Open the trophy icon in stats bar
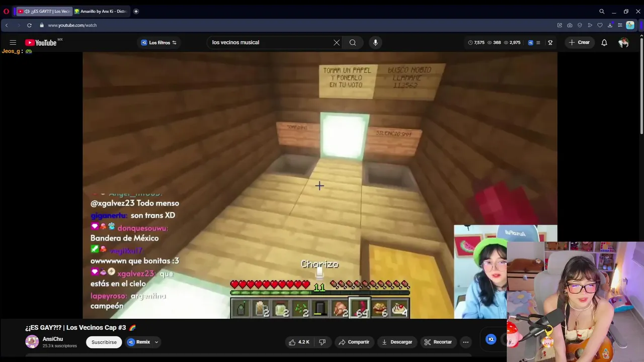The image size is (644, 362). (x=550, y=43)
